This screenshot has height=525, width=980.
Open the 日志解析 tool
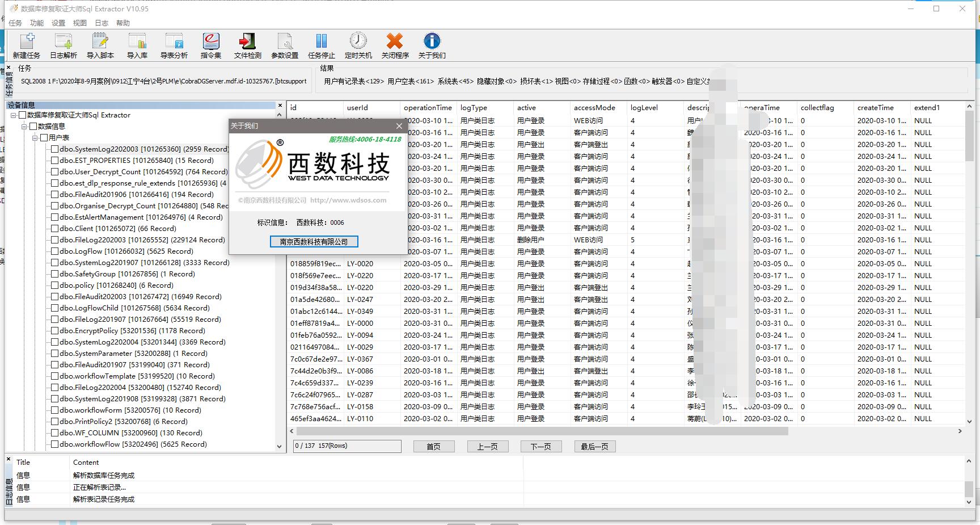tap(64, 45)
